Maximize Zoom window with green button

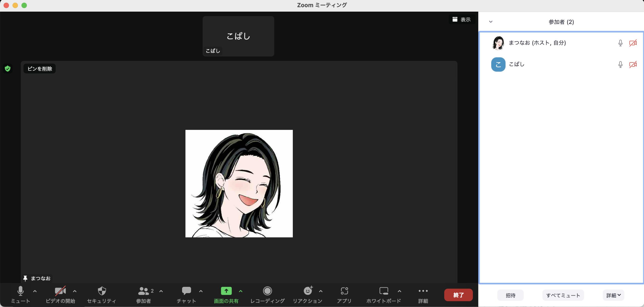pyautogui.click(x=24, y=5)
